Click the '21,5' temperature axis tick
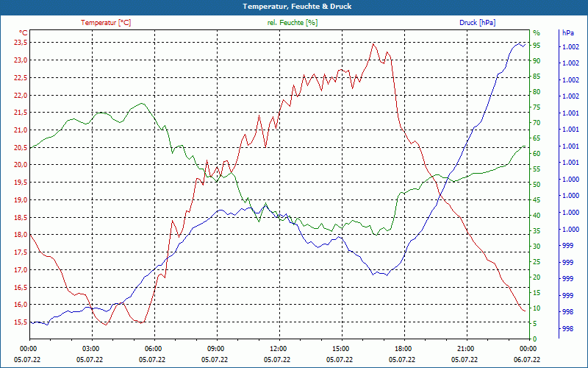Viewport: 588px width, 368px height. [21, 113]
